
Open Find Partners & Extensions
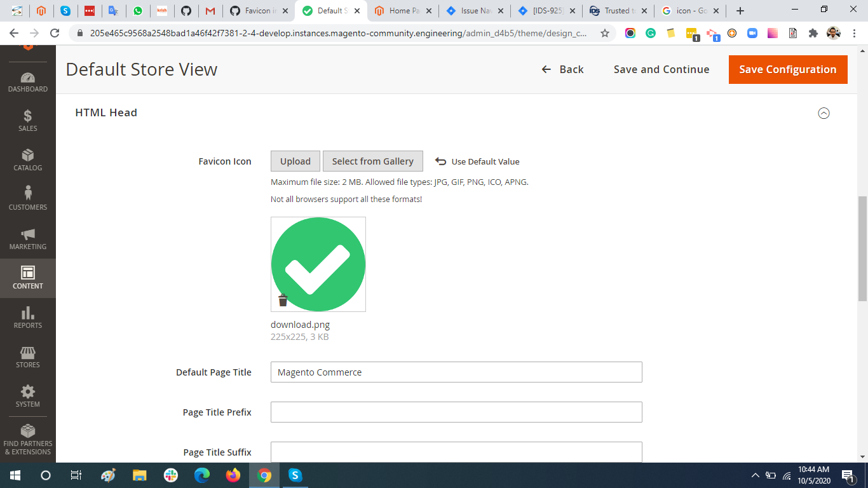tap(27, 438)
